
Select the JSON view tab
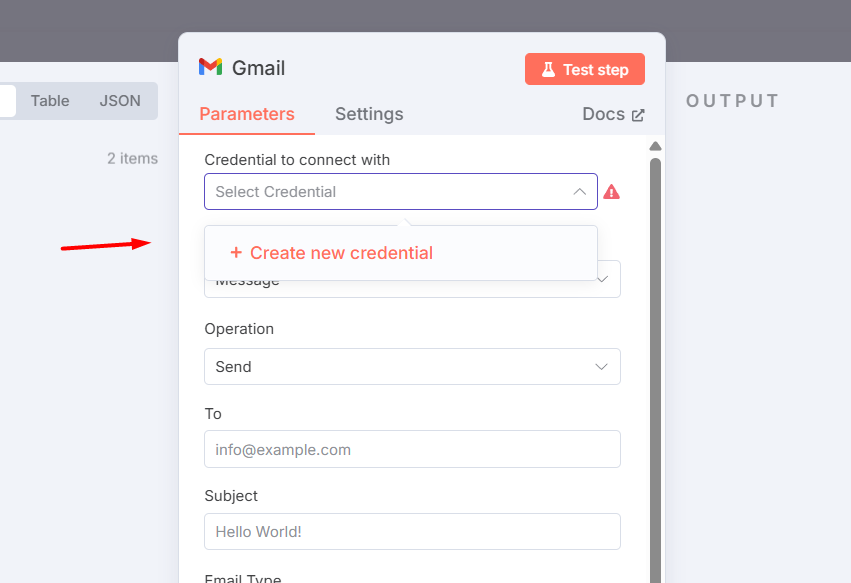[x=120, y=101]
